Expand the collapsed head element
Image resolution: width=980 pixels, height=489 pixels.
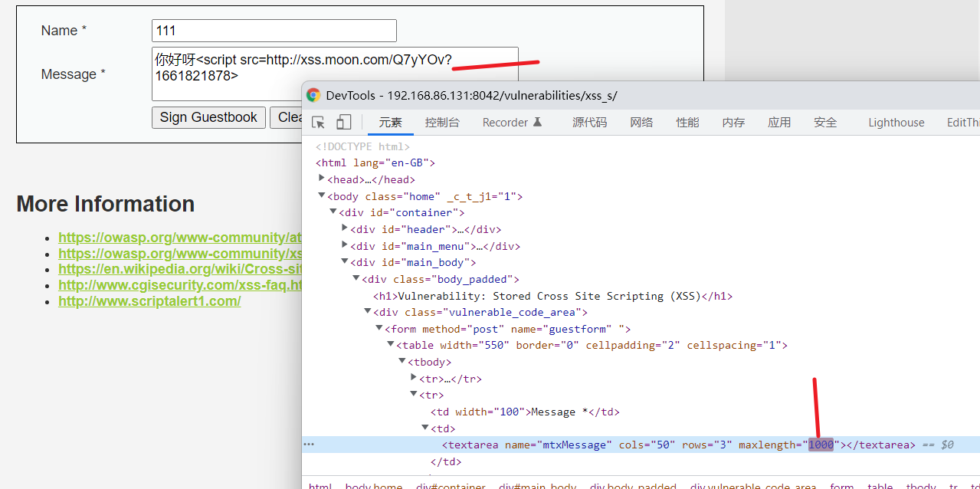tap(323, 179)
